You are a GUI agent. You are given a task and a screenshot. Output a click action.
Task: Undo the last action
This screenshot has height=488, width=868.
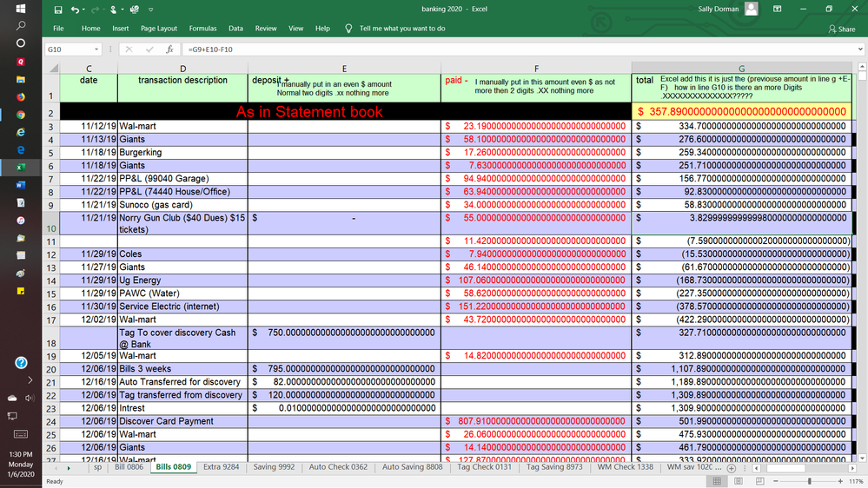coord(75,10)
